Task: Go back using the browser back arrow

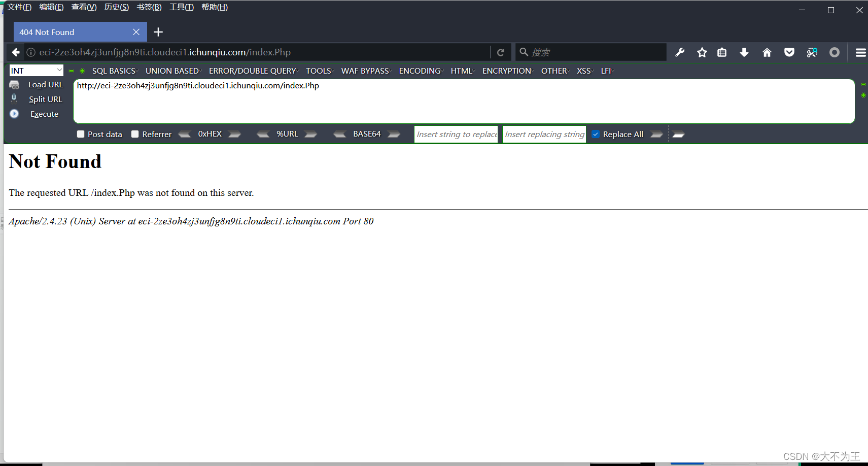Action: (16, 52)
